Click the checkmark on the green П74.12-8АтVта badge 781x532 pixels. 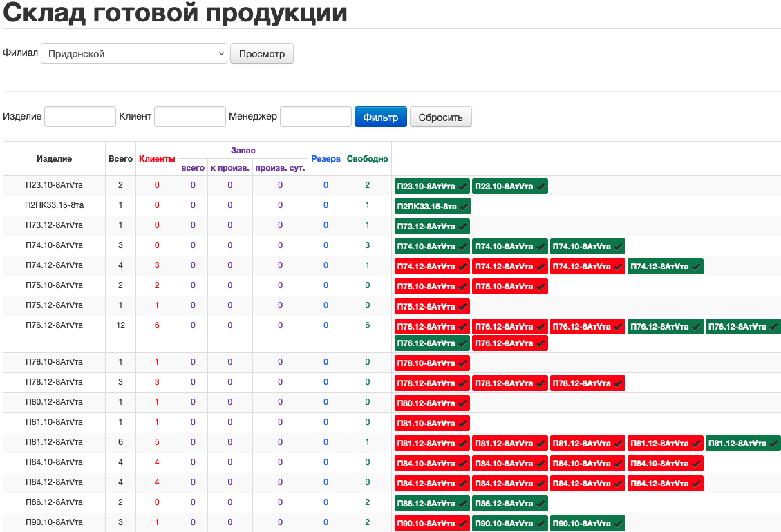click(x=695, y=267)
